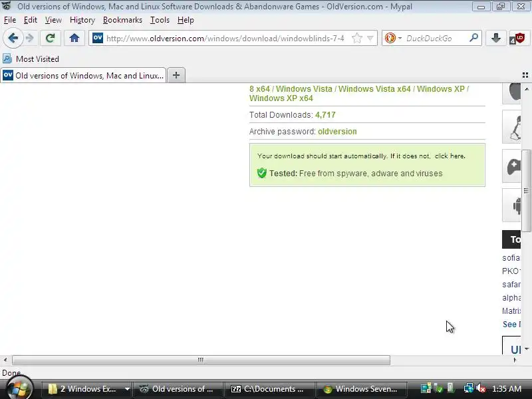This screenshot has width=532, height=399.
Task: Click the vertical scrollbar up arrow
Action: 527,89
